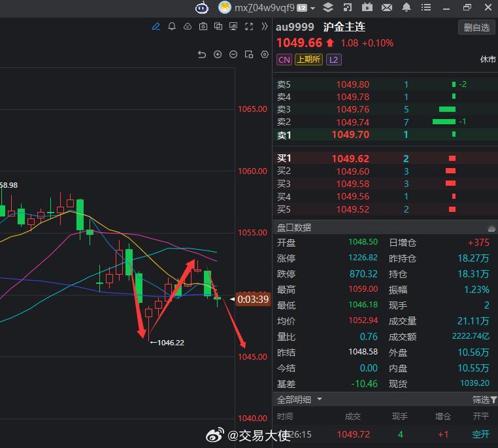This screenshot has width=498, height=448.
Task: Click the 持仓 value 18.31万
Action: [473, 274]
